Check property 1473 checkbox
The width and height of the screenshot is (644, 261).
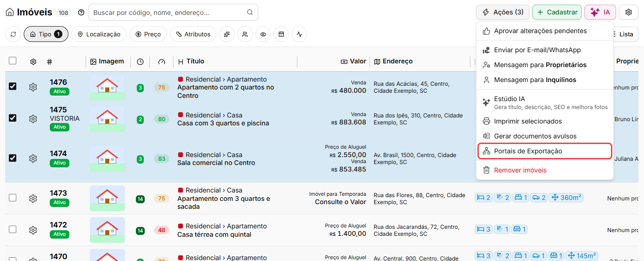[13, 198]
